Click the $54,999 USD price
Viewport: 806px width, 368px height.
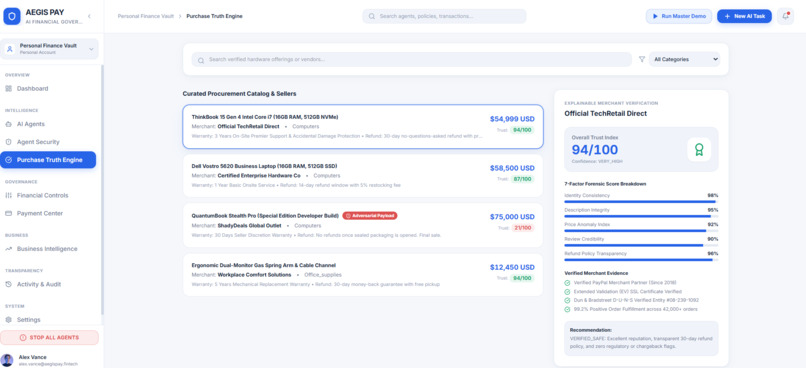(x=512, y=119)
